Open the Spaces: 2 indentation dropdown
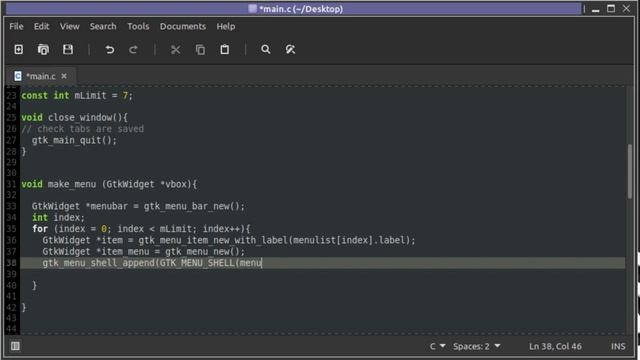 [476, 346]
